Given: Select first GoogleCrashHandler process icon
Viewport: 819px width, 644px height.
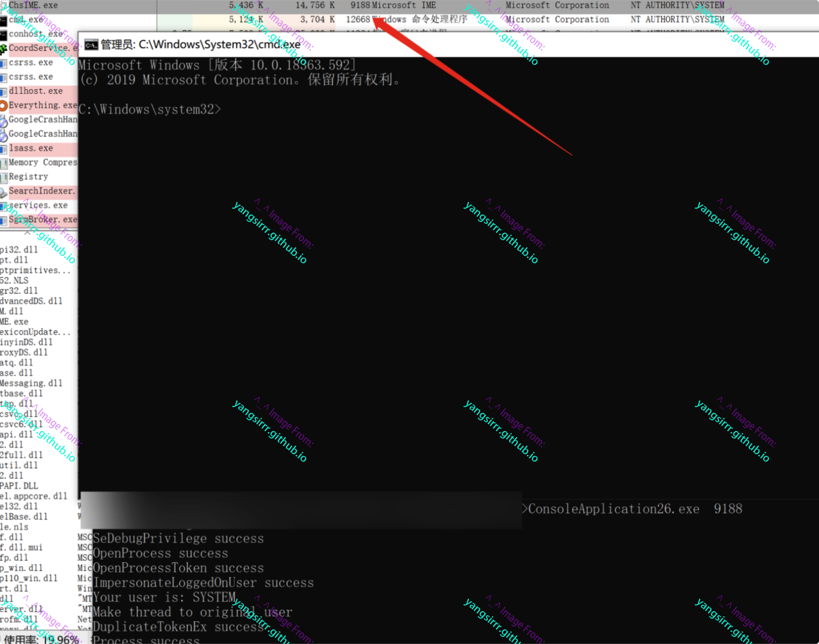Looking at the screenshot, I should [3, 121].
